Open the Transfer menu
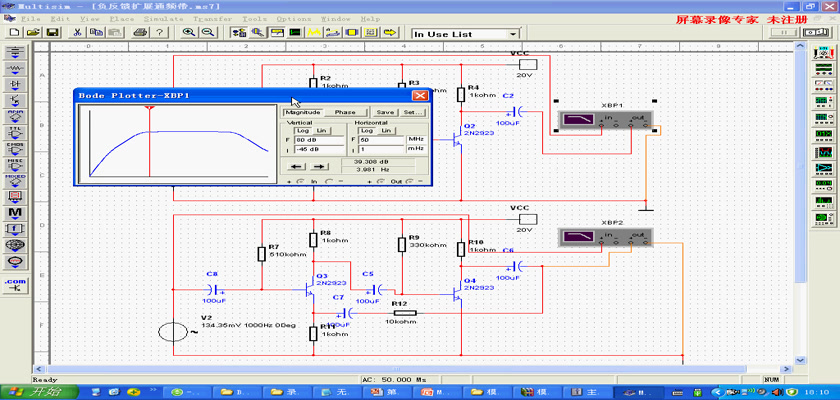 coord(213,19)
